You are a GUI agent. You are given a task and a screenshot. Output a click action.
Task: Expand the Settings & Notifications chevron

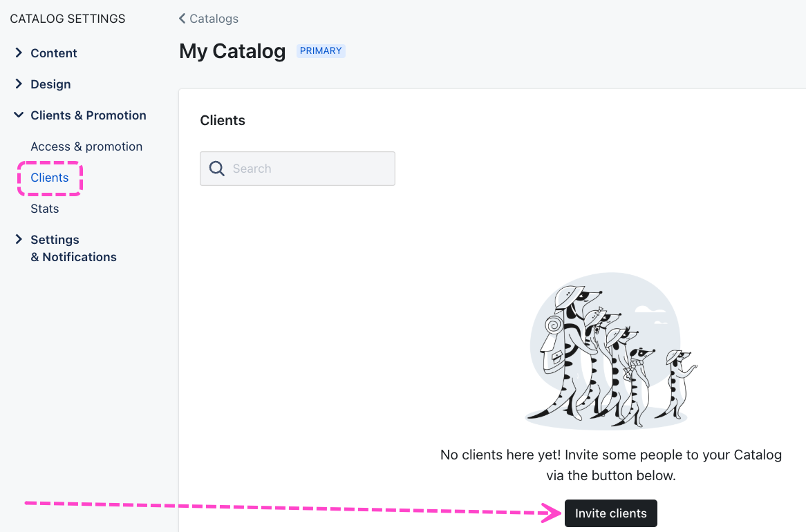[19, 240]
